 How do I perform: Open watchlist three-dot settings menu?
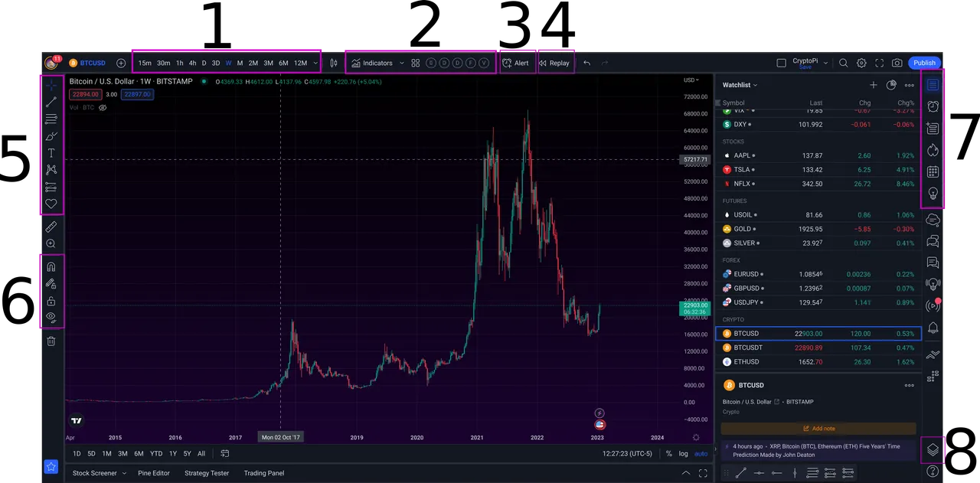click(x=910, y=85)
